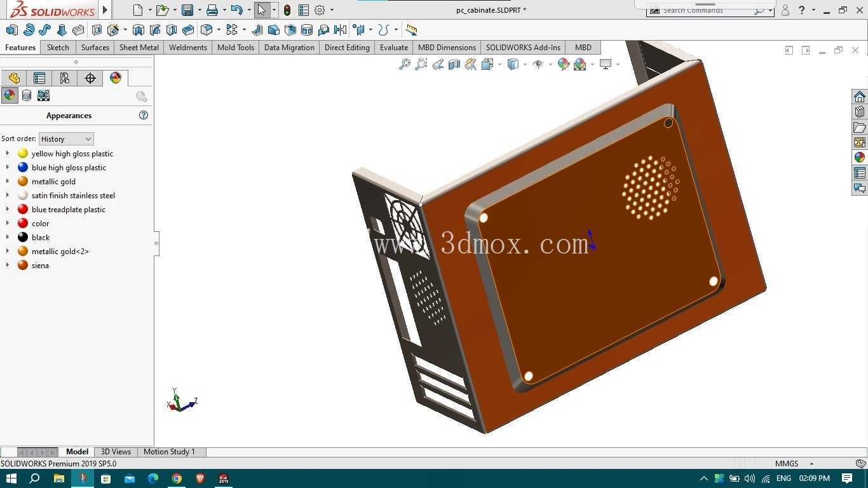Screen dimensions: 868x488
Task: Select metallic gold appearance swatch
Action: tap(23, 182)
